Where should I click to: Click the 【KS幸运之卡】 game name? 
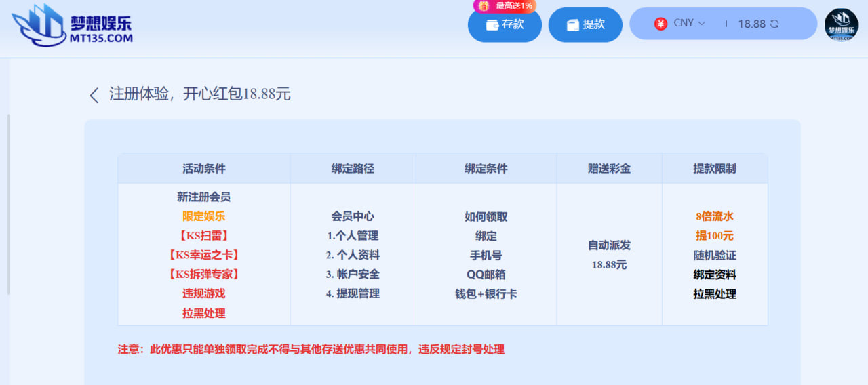point(203,255)
